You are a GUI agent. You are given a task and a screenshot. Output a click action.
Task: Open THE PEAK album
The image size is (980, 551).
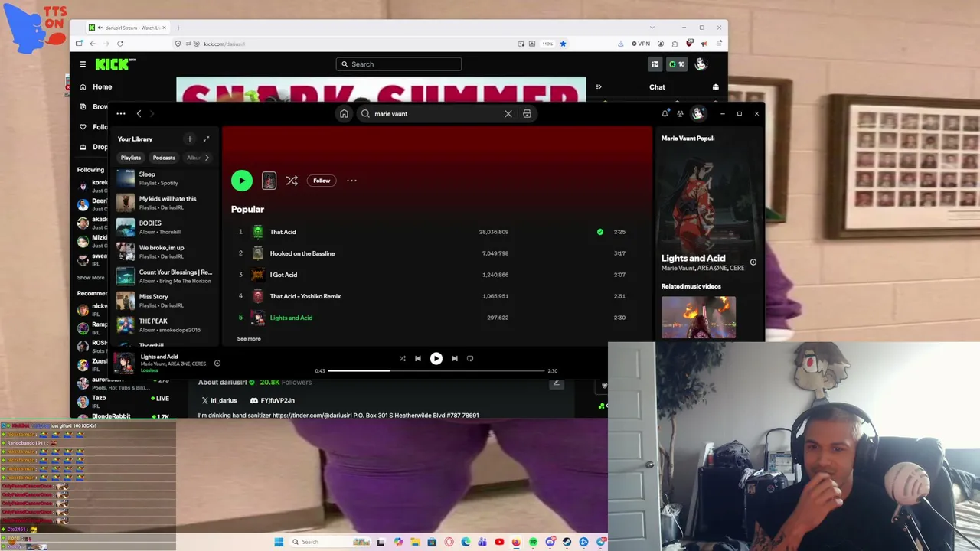pos(165,325)
